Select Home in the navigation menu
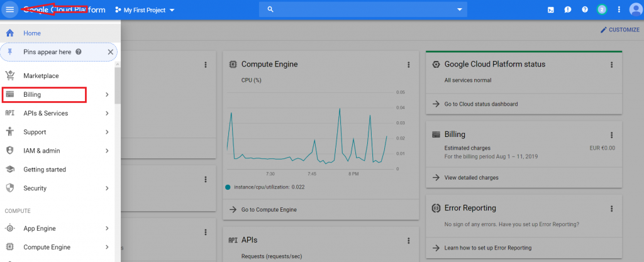 pos(60,33)
